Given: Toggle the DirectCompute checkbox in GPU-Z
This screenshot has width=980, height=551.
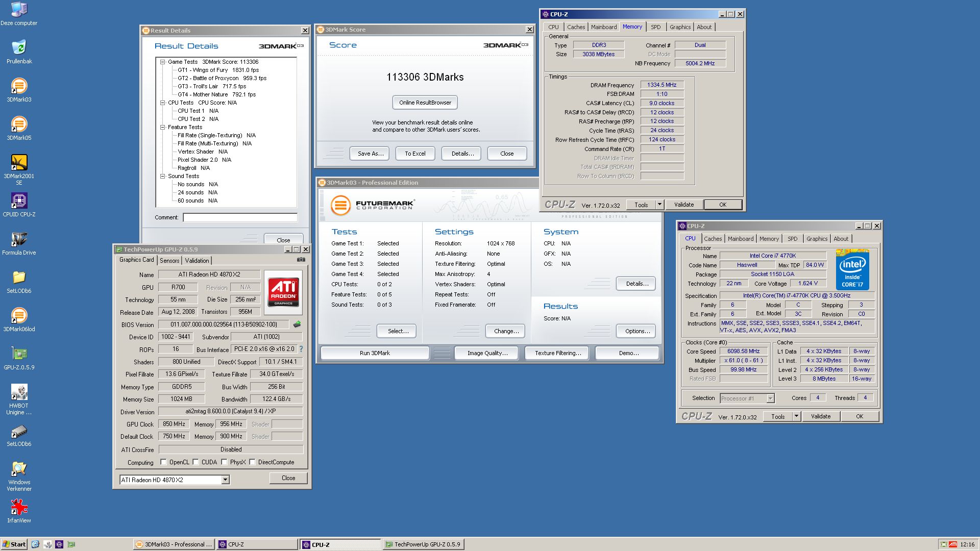Looking at the screenshot, I should [x=252, y=462].
